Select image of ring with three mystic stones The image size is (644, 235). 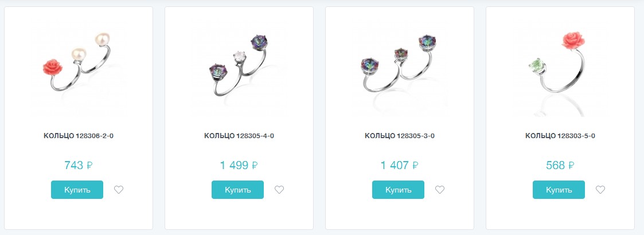point(400,66)
